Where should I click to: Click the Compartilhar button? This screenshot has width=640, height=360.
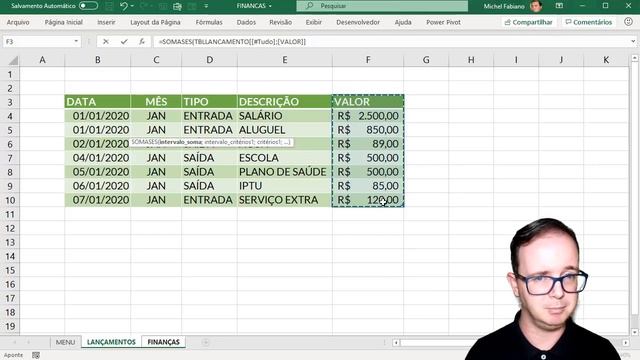529,22
